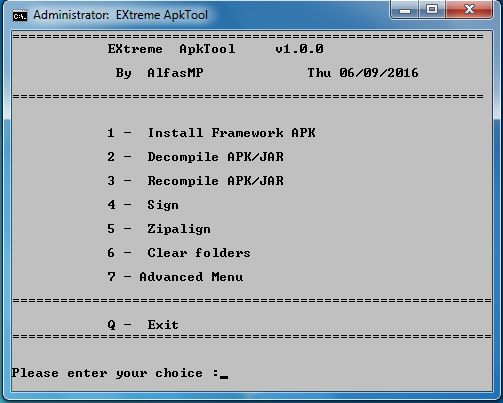
Task: Select the Zipalign option
Action: coord(159,229)
